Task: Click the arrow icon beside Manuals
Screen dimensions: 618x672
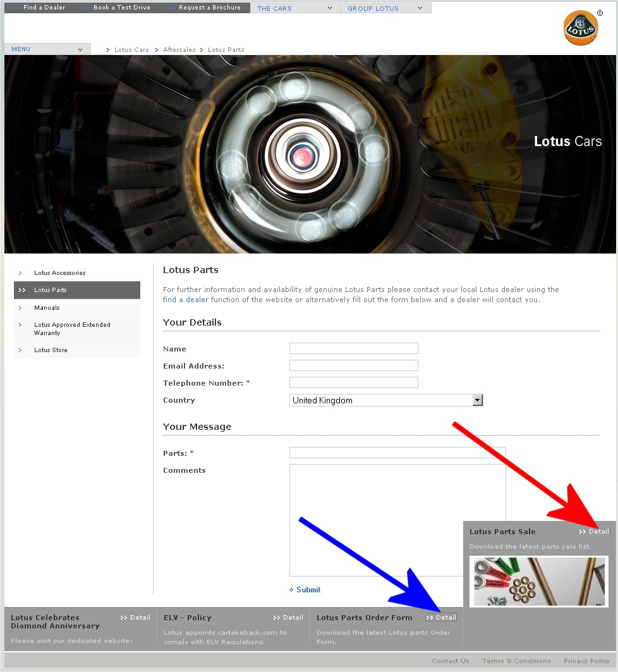Action: pos(20,308)
